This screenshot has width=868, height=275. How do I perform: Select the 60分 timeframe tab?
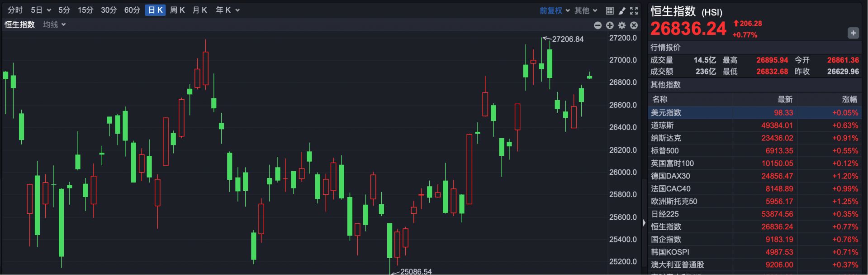[132, 10]
